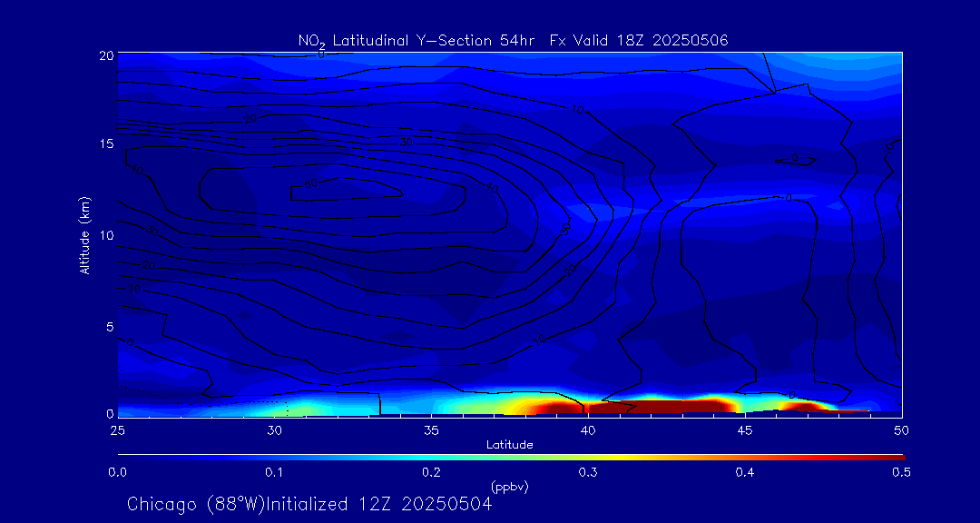Click latitude tick label 45
Viewport: 980px width, 523px height.
pos(745,429)
